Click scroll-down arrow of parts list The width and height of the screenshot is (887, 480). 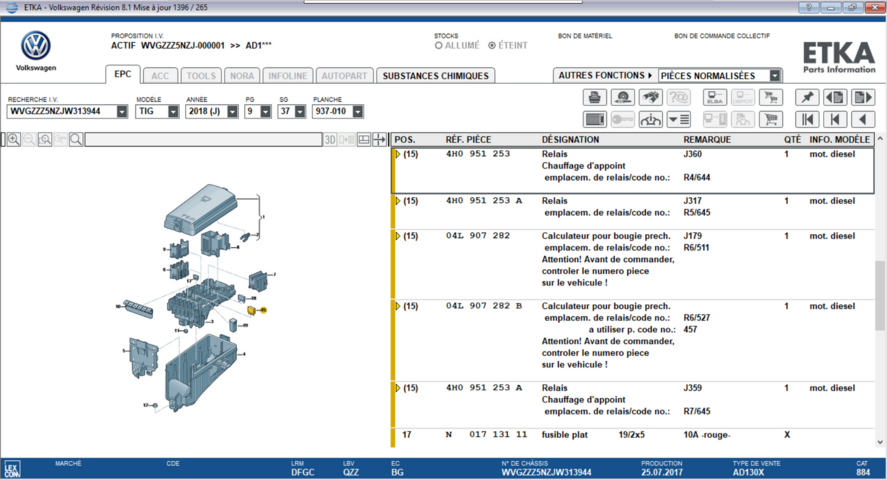click(x=880, y=443)
